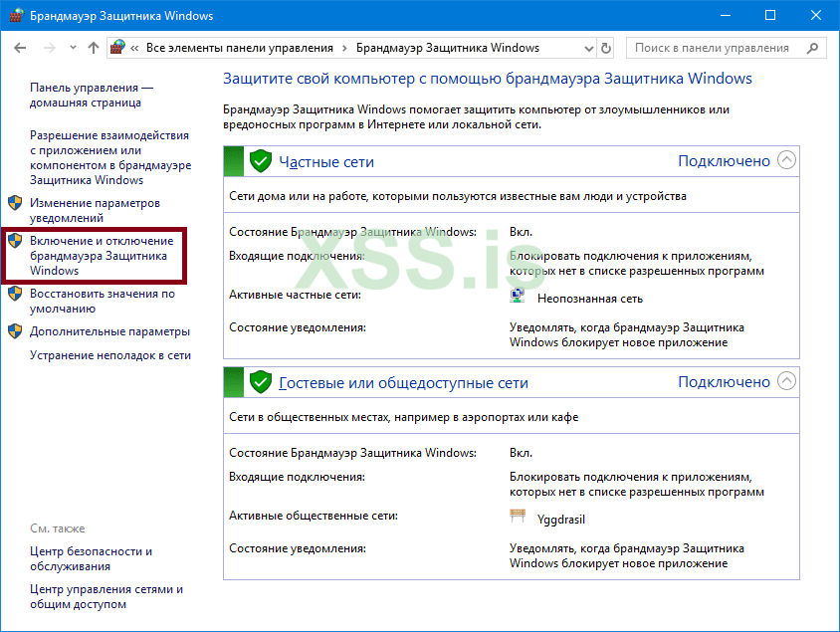
Task: Click public networks 'Подключено' status
Action: click(x=724, y=382)
